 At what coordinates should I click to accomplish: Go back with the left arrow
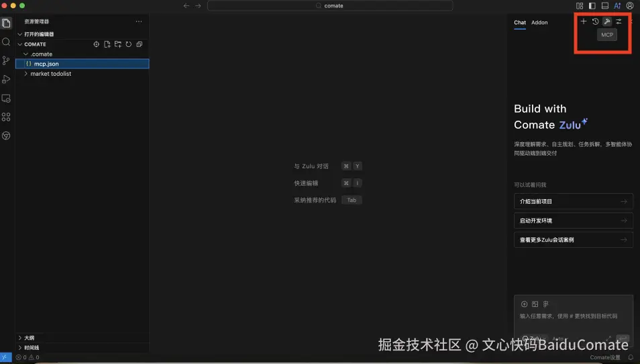coord(186,6)
